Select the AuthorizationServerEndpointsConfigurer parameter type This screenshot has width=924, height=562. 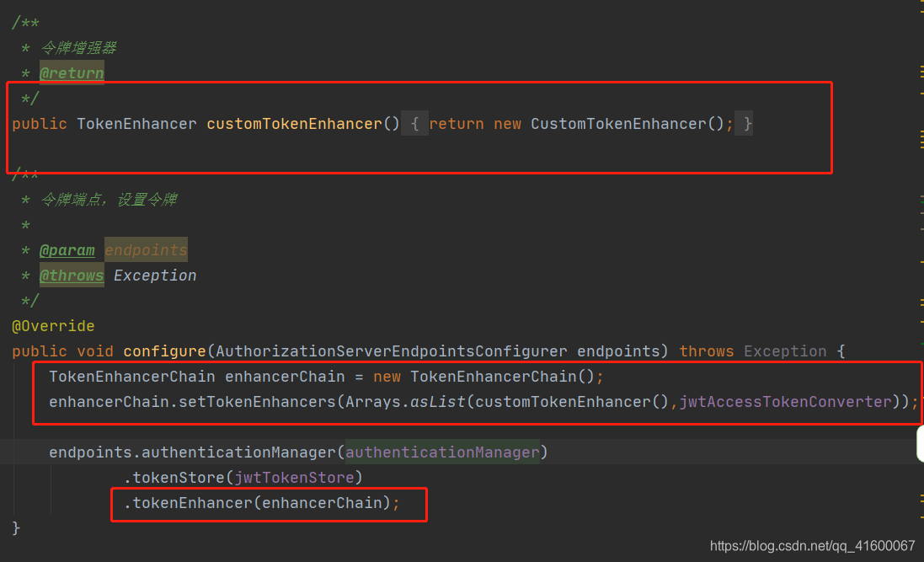click(x=392, y=351)
